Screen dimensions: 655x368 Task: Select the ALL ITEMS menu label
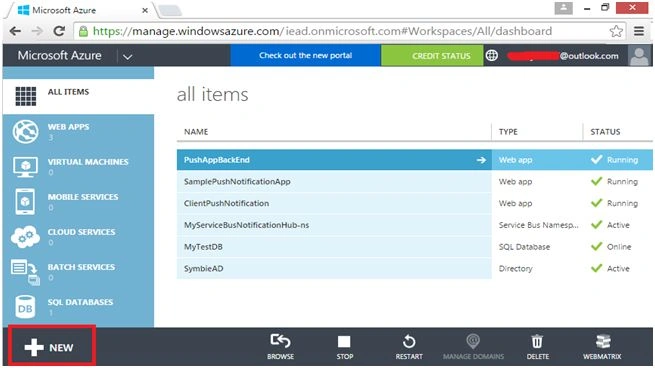68,92
